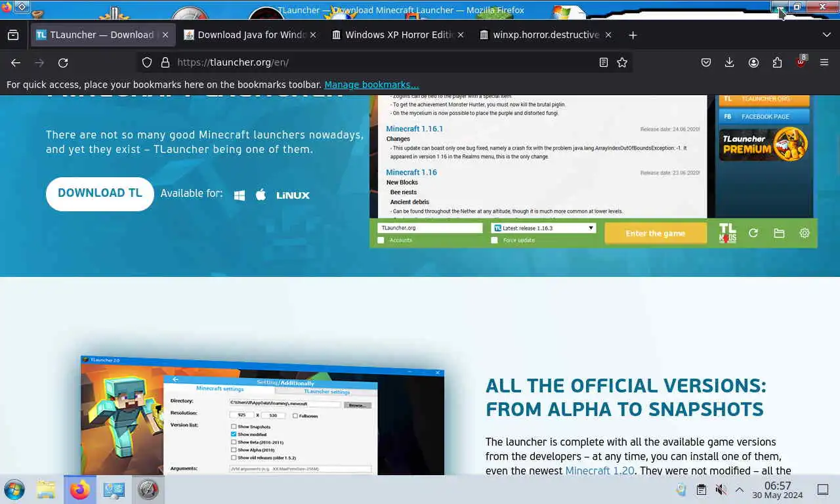Open the extensions puzzle icon
The height and width of the screenshot is (504, 840).
click(777, 62)
